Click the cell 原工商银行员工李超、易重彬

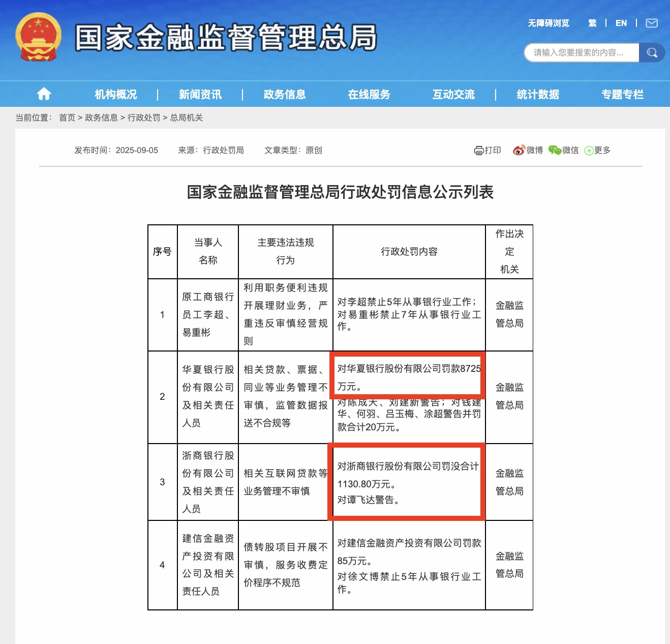tap(208, 315)
